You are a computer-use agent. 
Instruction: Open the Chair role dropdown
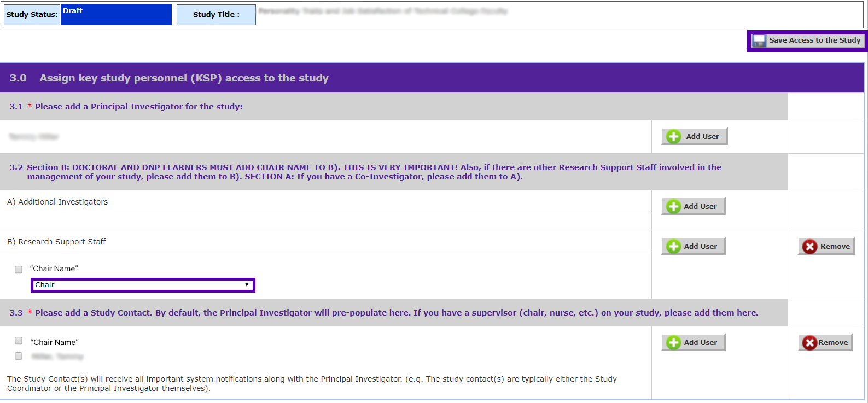pyautogui.click(x=143, y=285)
